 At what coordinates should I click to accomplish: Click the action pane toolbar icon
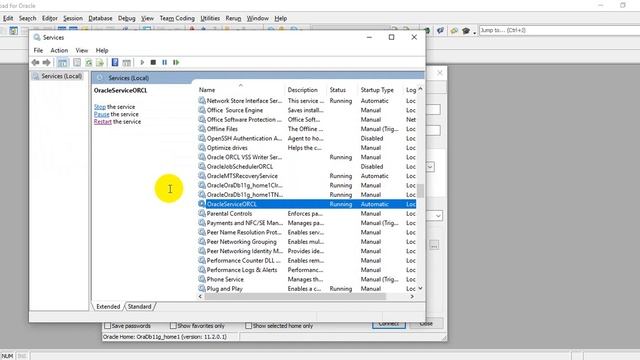tap(127, 62)
